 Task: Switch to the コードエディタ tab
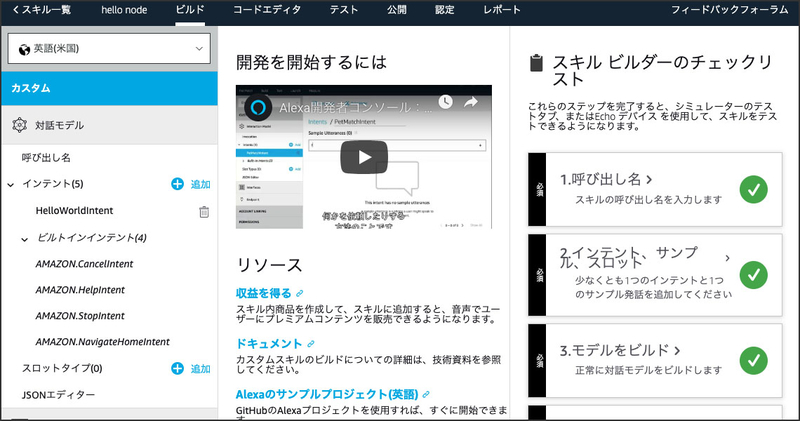click(267, 10)
